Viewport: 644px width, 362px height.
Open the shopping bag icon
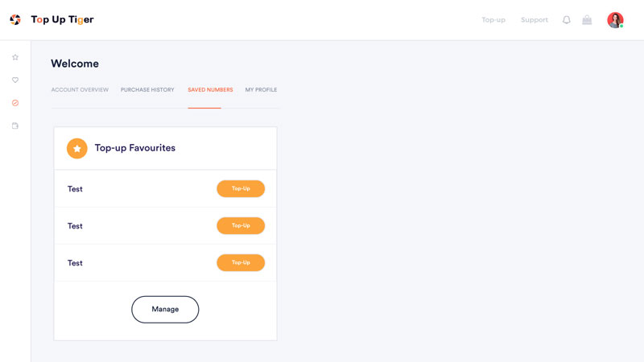(587, 20)
